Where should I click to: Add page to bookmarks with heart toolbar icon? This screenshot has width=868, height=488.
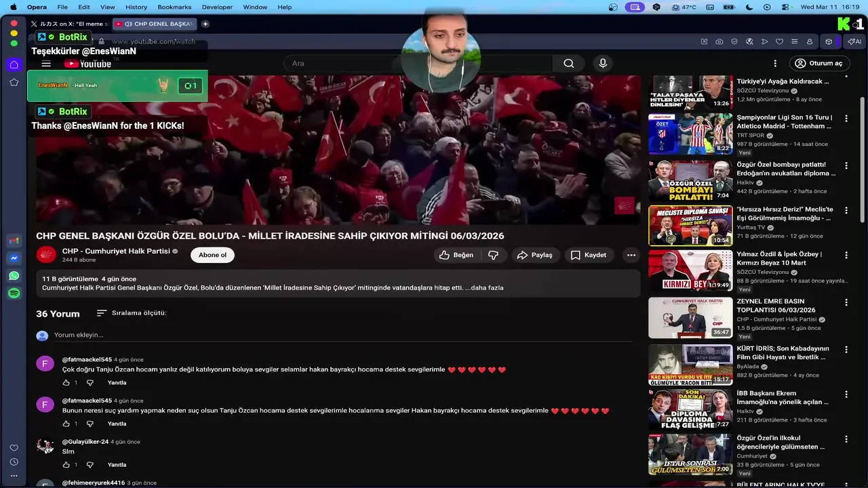[x=779, y=41]
